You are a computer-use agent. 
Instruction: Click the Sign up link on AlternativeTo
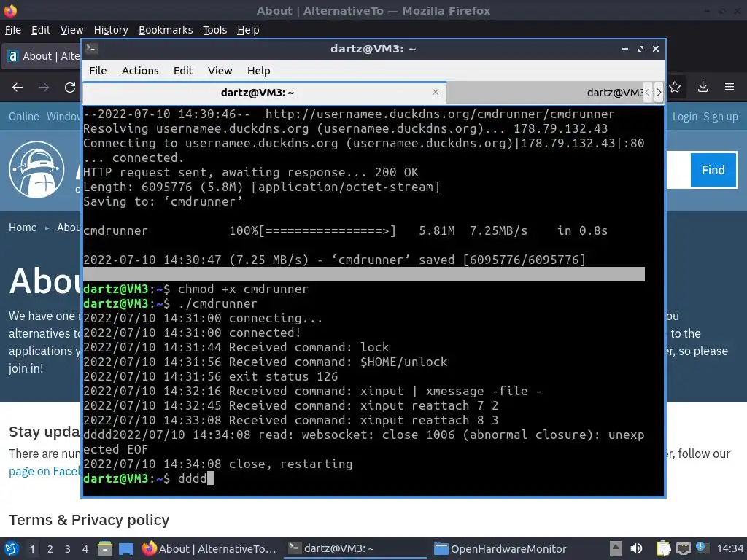(720, 117)
